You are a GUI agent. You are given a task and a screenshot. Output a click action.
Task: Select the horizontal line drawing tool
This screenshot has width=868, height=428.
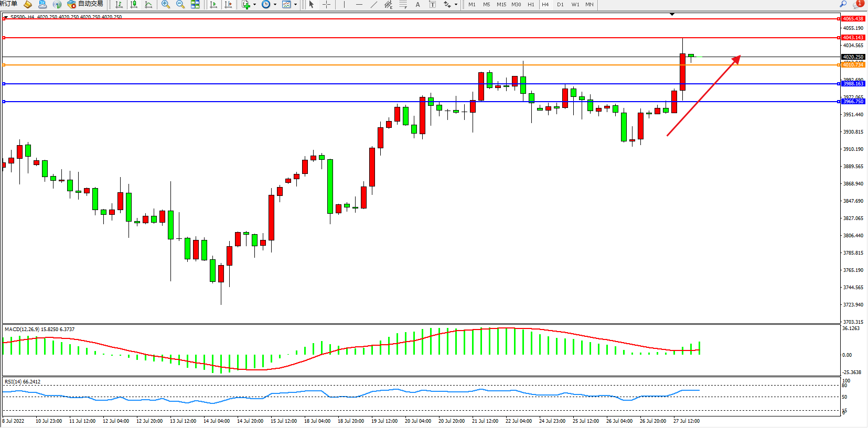click(x=359, y=5)
